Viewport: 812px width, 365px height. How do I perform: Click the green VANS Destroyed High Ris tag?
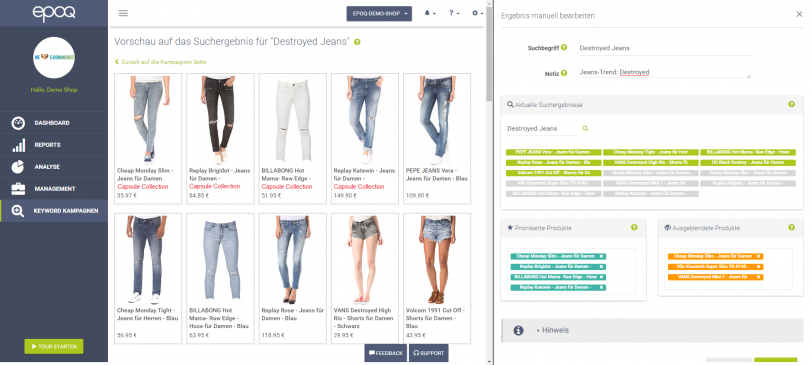[x=650, y=163]
